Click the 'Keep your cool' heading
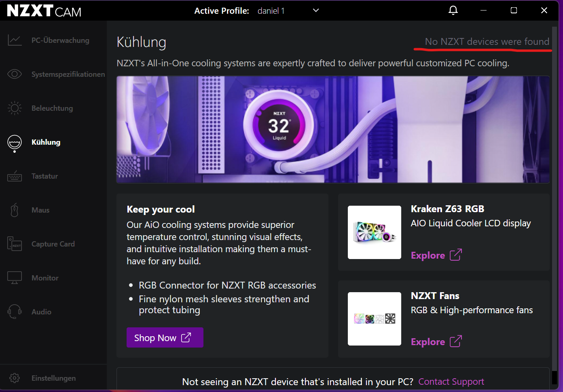Screen dimensions: 563x392 (161, 209)
